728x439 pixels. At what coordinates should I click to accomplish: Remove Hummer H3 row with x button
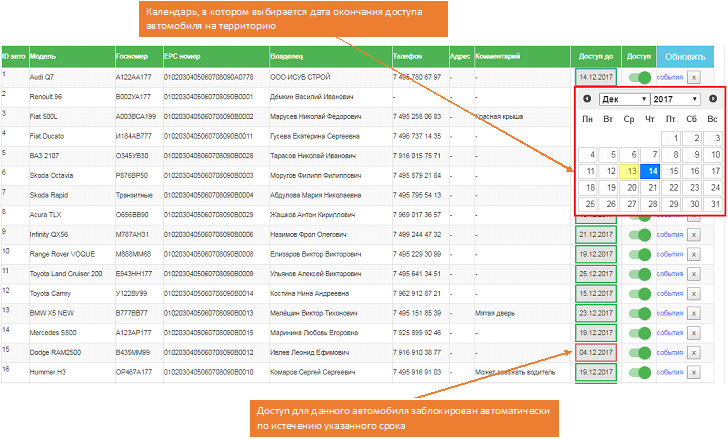[694, 373]
